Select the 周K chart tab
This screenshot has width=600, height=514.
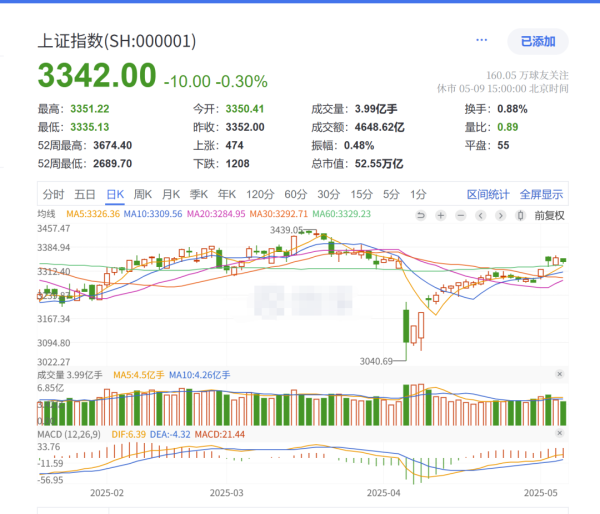tap(143, 194)
